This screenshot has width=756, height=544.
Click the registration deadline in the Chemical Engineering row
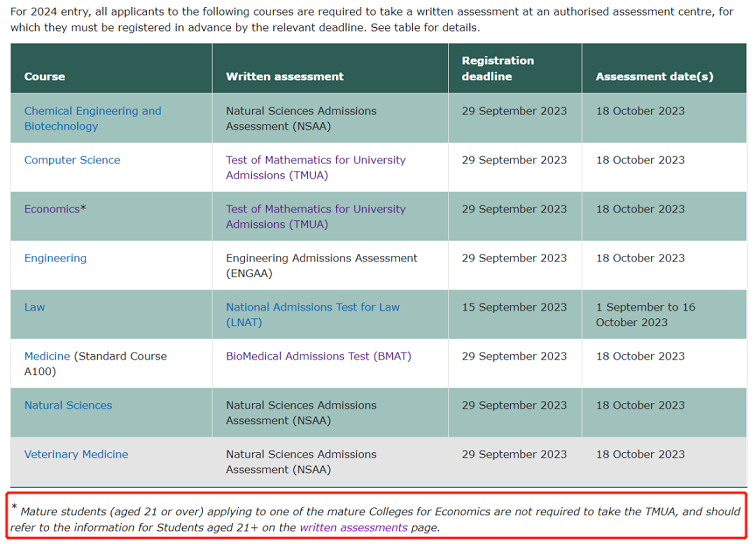[514, 111]
